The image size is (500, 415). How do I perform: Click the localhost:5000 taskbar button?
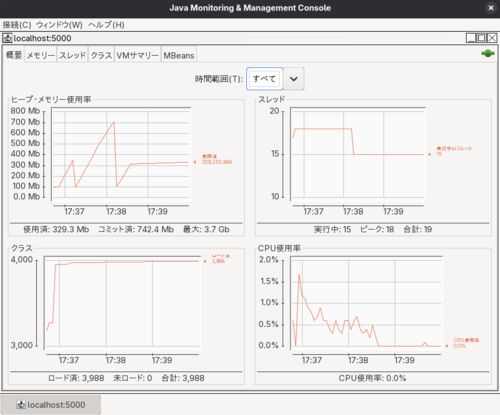click(x=51, y=405)
